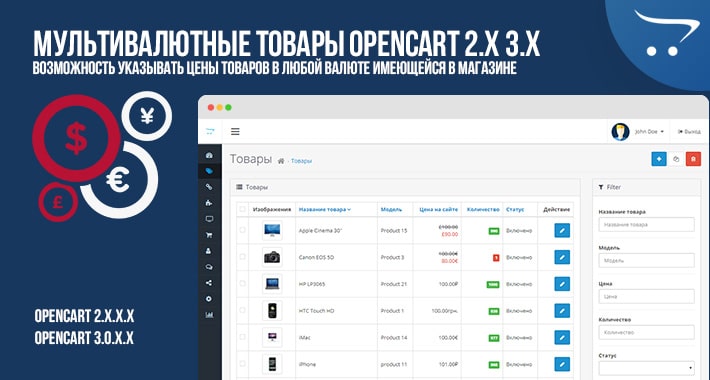Screen dimensions: 710x380
Task: Check the iPhone row checkbox
Action: pyautogui.click(x=242, y=364)
